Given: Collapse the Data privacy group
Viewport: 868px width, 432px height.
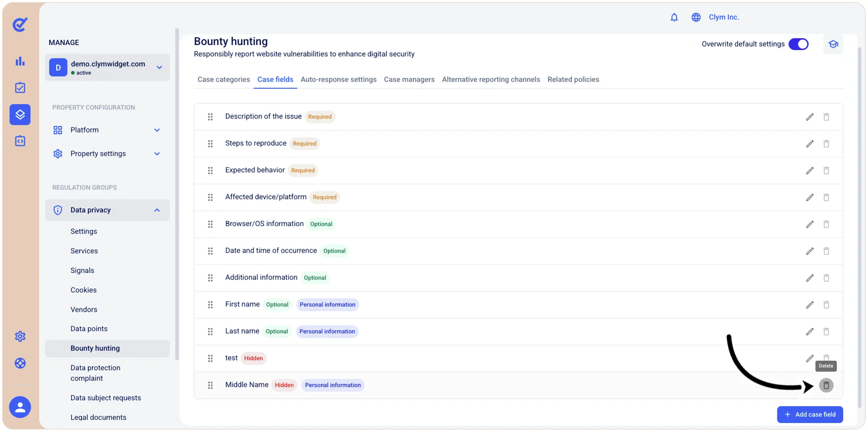Looking at the screenshot, I should [107, 210].
